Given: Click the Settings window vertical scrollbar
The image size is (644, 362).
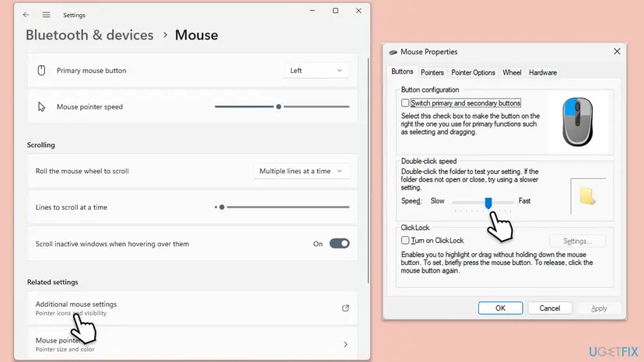Looking at the screenshot, I should tap(368, 170).
